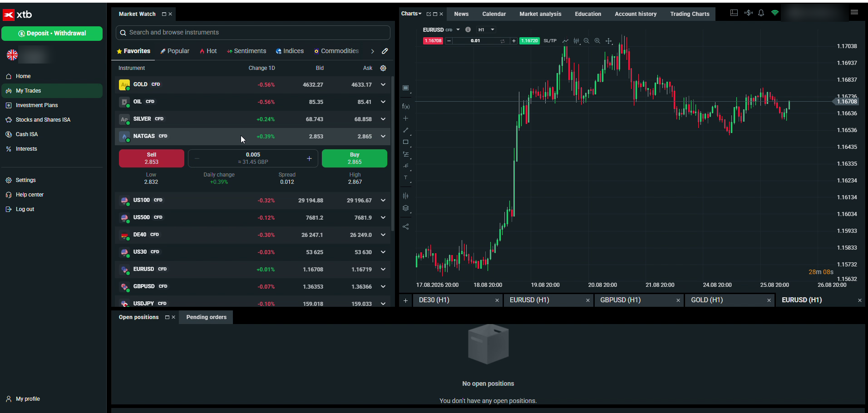
Task: Click the green 1.16720 buy price on chart
Action: 529,41
